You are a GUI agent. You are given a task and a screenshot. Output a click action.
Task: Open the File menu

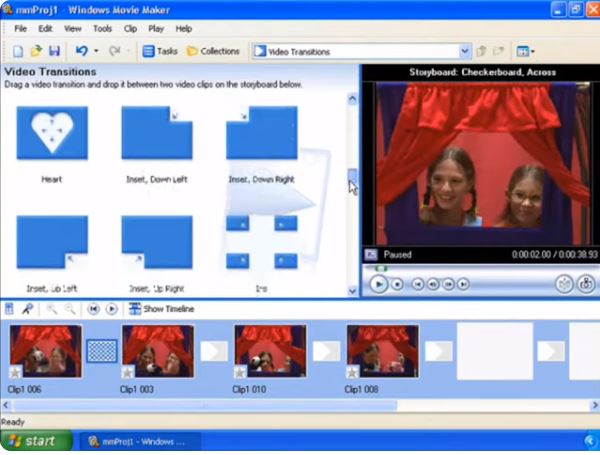[20, 29]
